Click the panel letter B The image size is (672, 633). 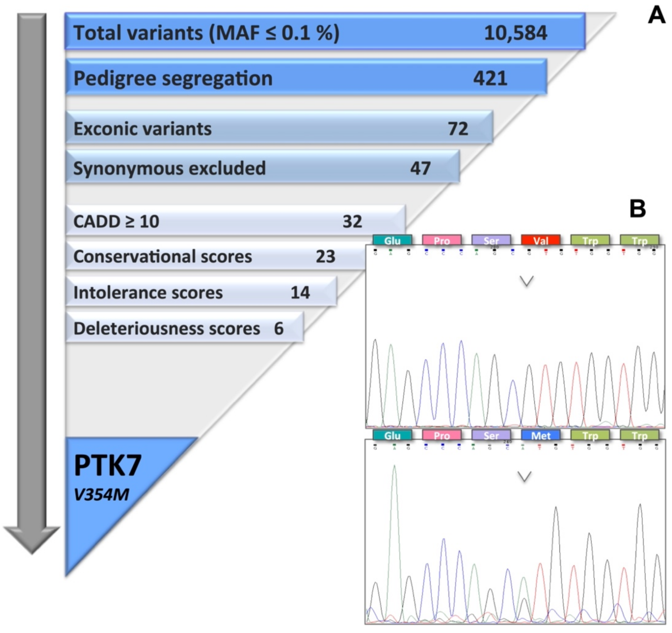click(638, 209)
